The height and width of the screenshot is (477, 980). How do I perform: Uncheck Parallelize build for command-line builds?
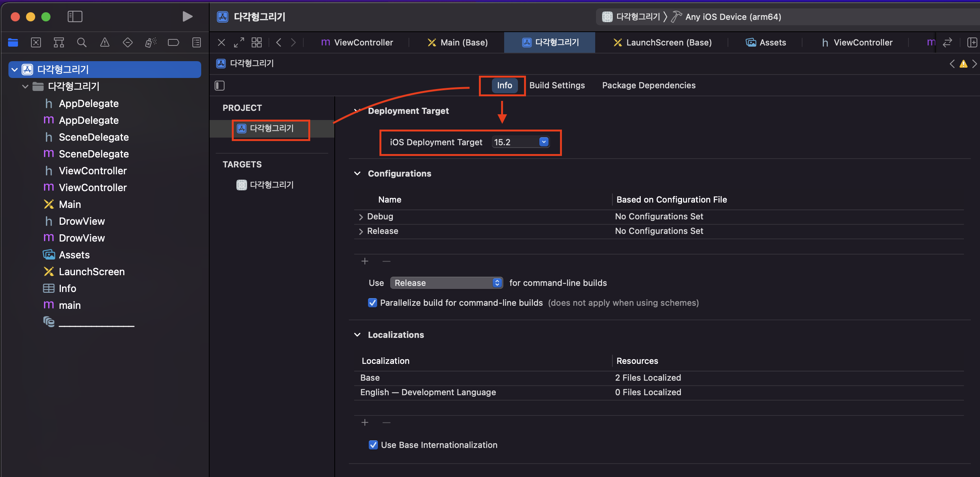[x=372, y=303]
